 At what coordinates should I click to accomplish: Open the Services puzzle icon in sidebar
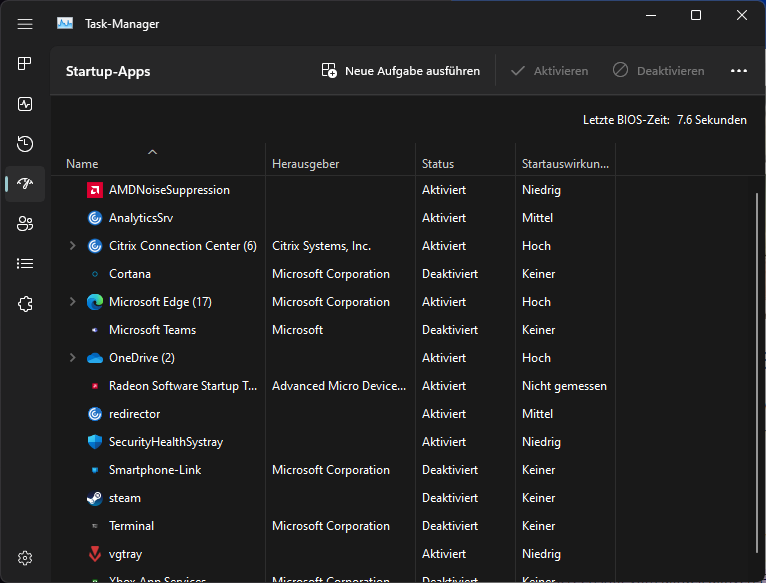pyautogui.click(x=25, y=304)
